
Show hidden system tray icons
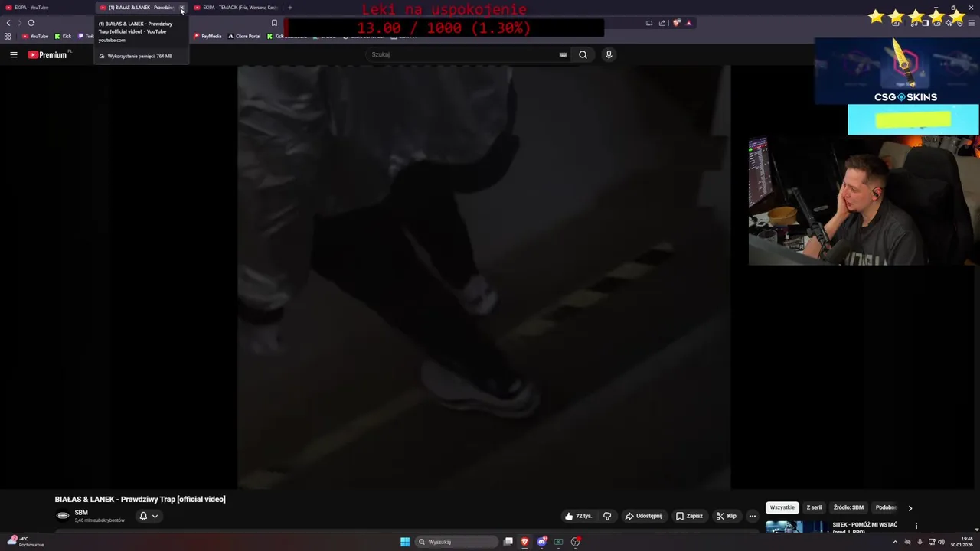[x=895, y=542]
